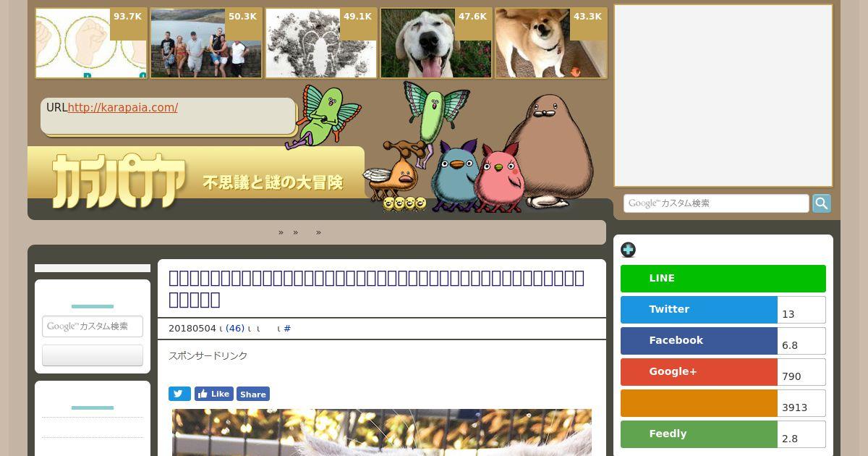Image resolution: width=868 pixels, height=456 pixels.
Task: Open the (46) comments link
Action: (235, 329)
